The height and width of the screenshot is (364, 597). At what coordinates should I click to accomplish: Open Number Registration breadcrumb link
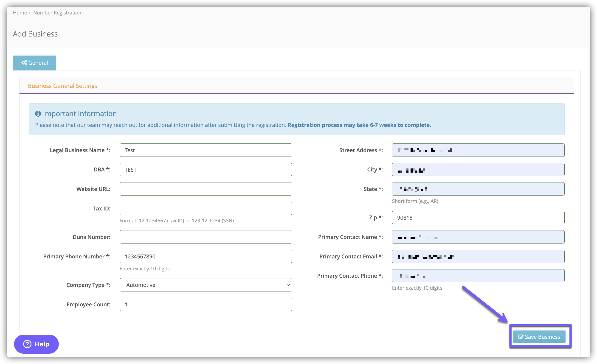[x=57, y=13]
